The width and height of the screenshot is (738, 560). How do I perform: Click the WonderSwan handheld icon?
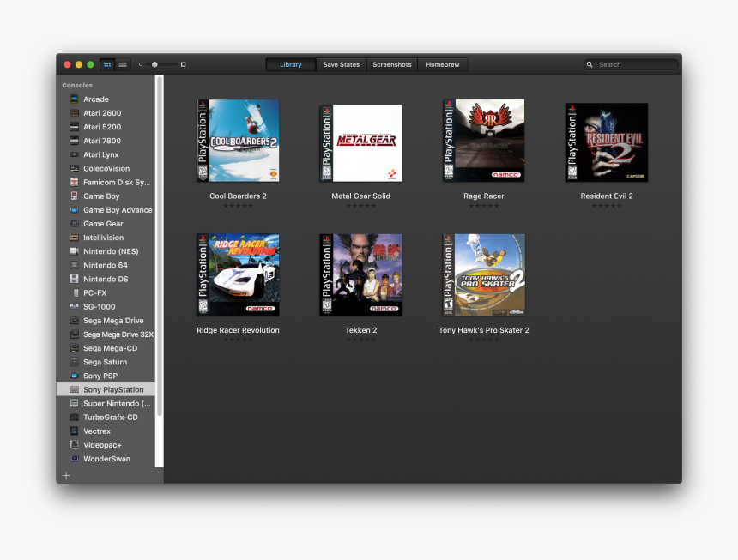click(74, 459)
